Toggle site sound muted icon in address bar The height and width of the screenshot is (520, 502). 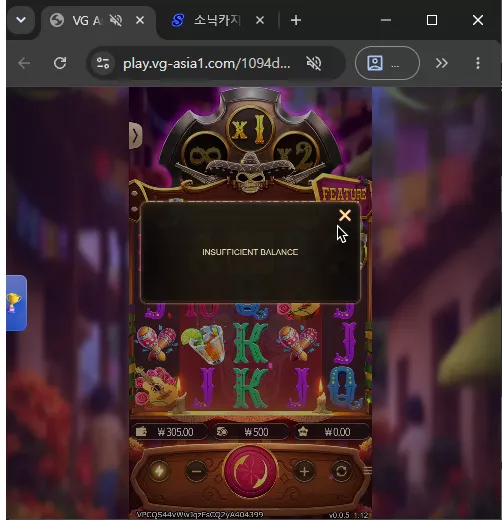[314, 63]
